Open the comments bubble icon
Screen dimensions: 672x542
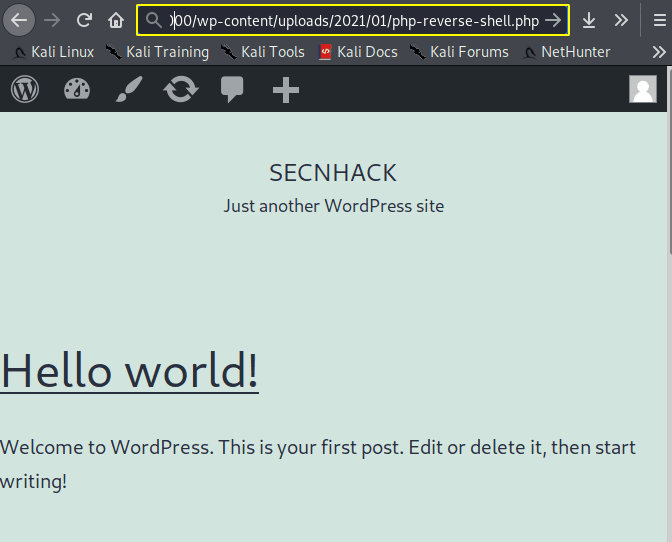[x=232, y=89]
